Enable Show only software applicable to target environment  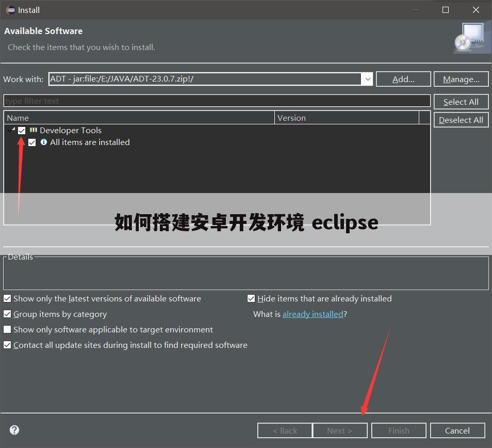pyautogui.click(x=7, y=329)
